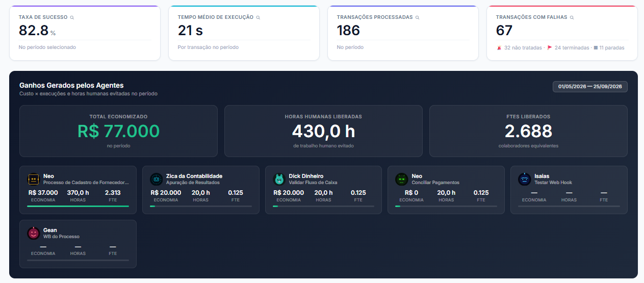
Task: Click the 'colaboradores equivalentes' caption
Action: [x=528, y=146]
